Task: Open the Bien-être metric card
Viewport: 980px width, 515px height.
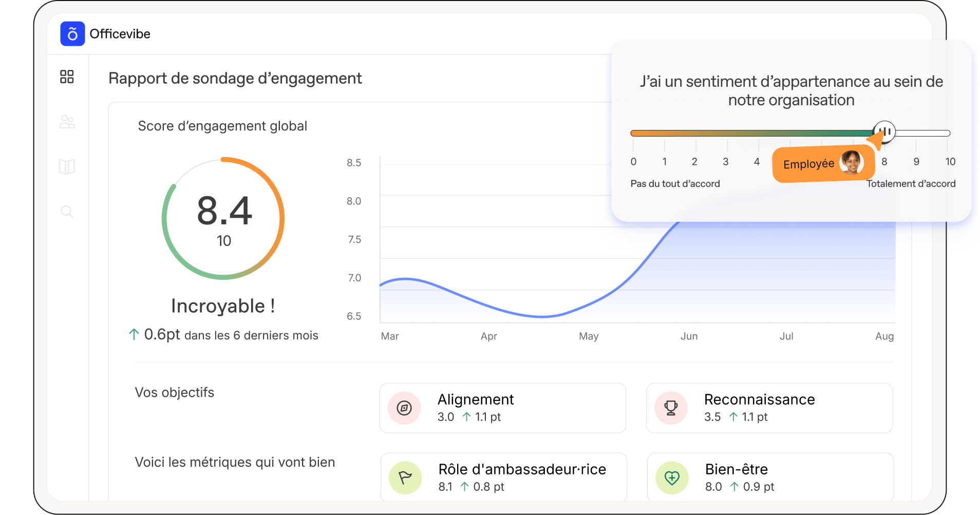Action: pyautogui.click(x=770, y=478)
